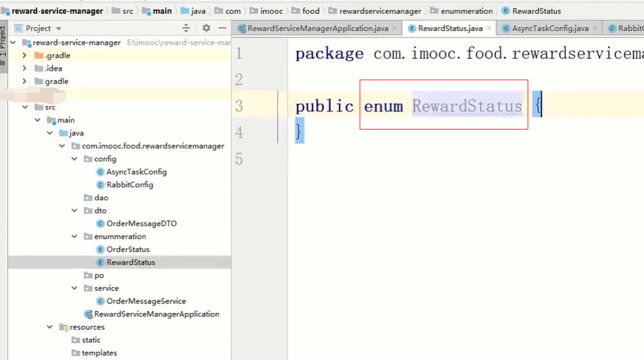Click the OrderStatus enum icon in tree
The height and width of the screenshot is (360, 644).
tap(99, 250)
